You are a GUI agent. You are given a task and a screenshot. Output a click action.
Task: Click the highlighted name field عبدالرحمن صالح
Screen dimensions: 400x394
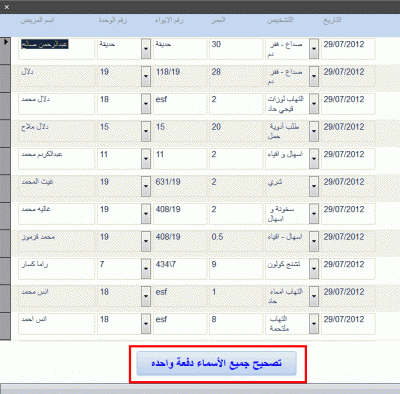click(57, 49)
